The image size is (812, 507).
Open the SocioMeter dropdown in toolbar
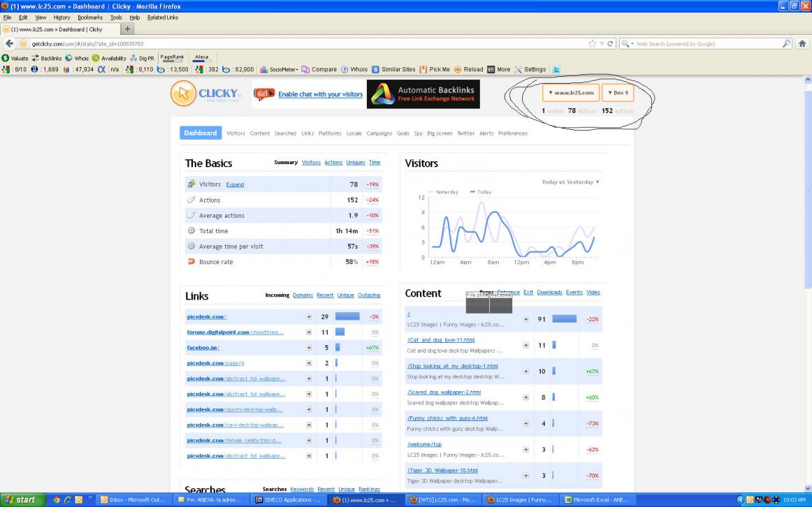click(279, 69)
